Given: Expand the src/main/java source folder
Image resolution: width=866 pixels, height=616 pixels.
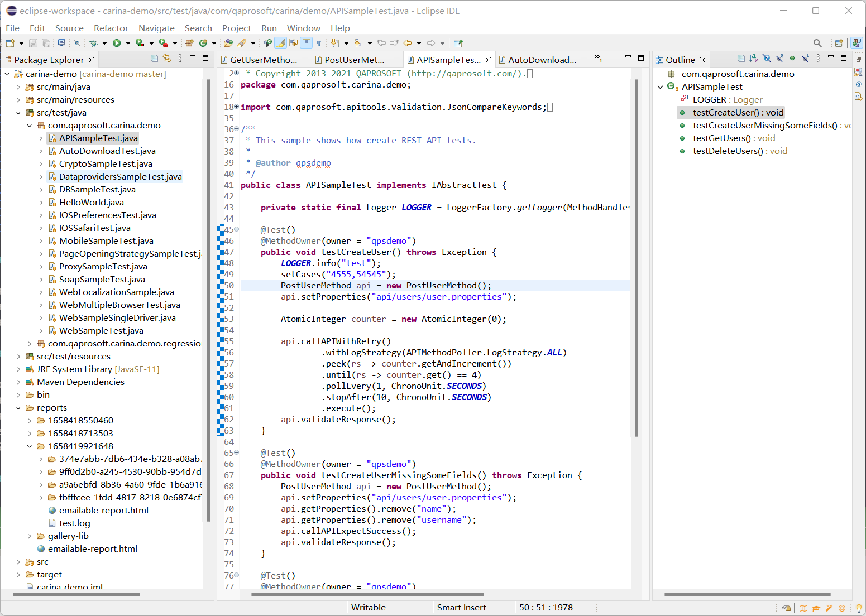Looking at the screenshot, I should click(18, 87).
